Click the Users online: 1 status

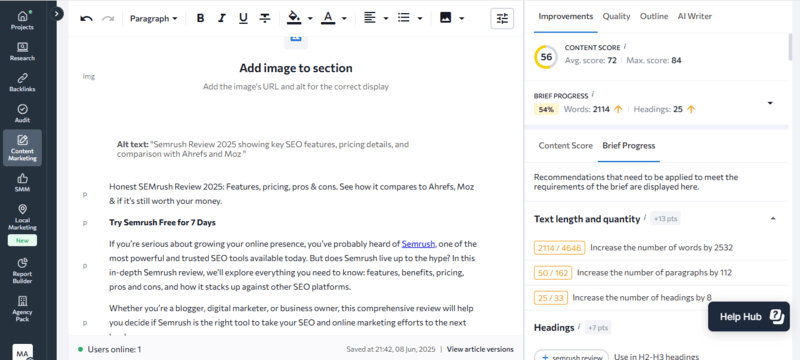click(x=110, y=349)
